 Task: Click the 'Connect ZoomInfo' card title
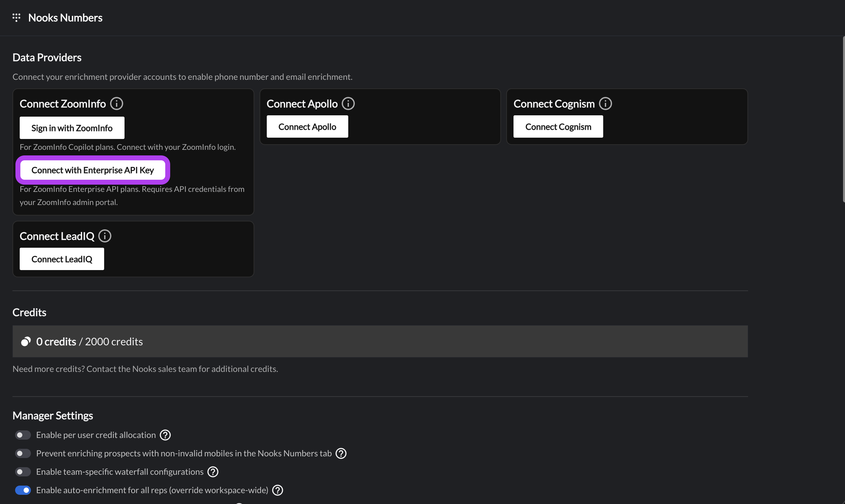click(x=63, y=103)
